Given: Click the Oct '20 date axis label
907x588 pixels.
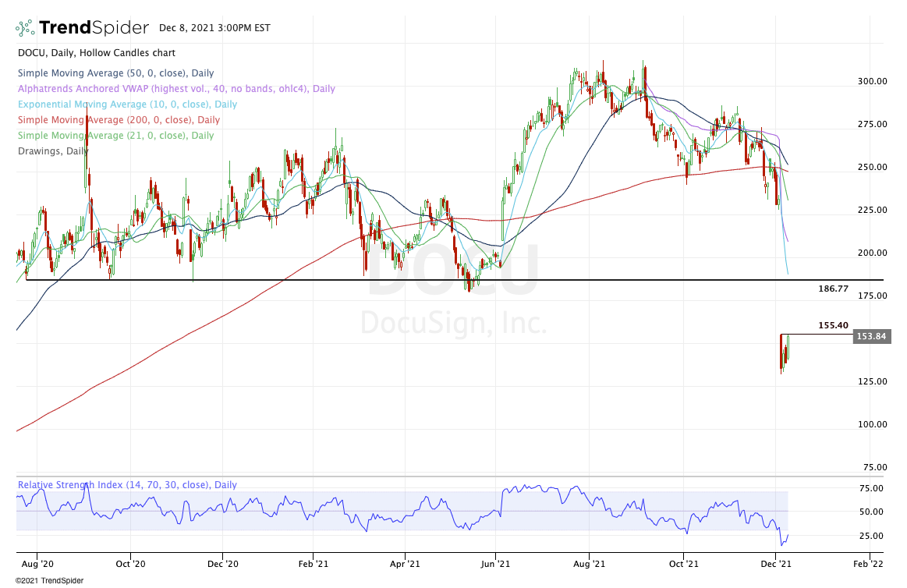Looking at the screenshot, I should [x=131, y=564].
